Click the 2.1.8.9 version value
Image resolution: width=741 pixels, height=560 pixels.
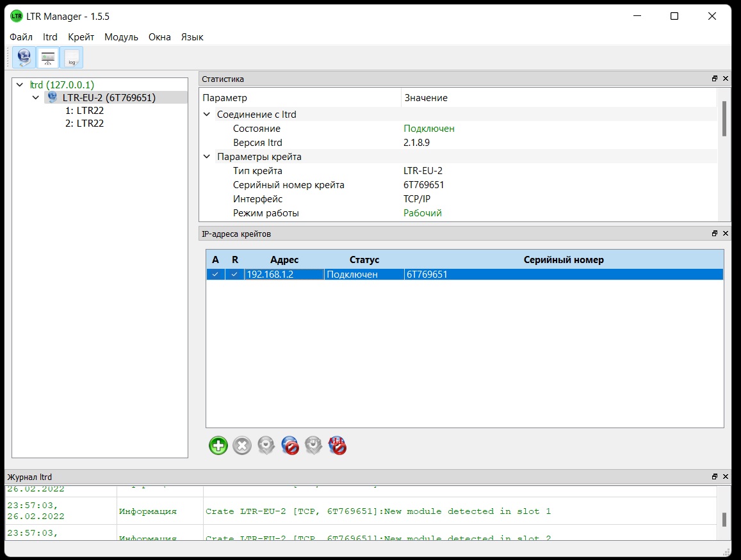point(416,143)
